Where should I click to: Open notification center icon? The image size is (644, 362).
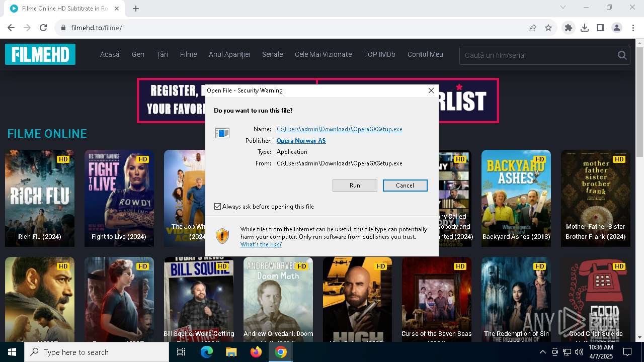coord(627,352)
